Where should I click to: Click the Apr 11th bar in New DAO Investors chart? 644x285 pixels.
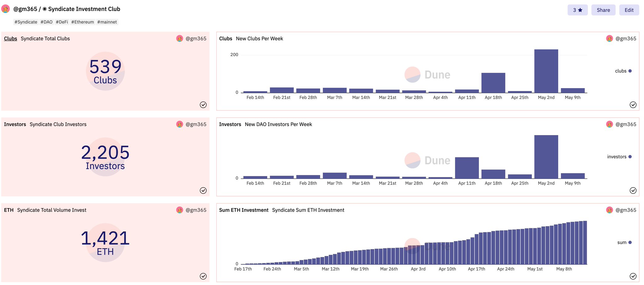467,168
